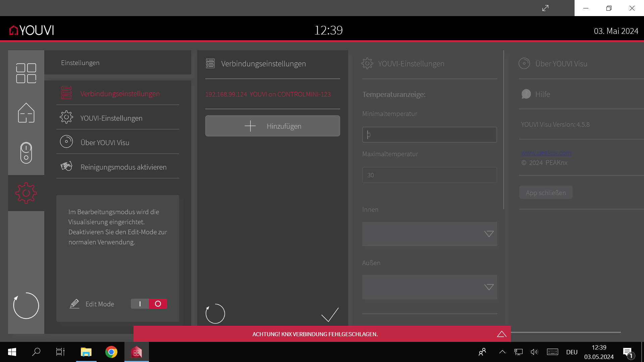Screen dimensions: 644x362
Task: Open the Innen dropdown
Action: [x=430, y=234]
